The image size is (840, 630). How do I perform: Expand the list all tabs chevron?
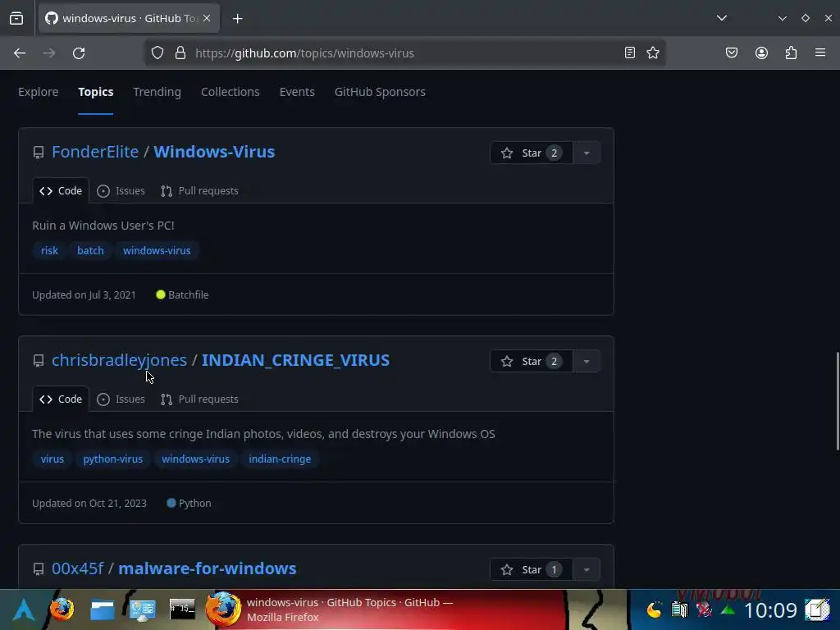coord(722,18)
